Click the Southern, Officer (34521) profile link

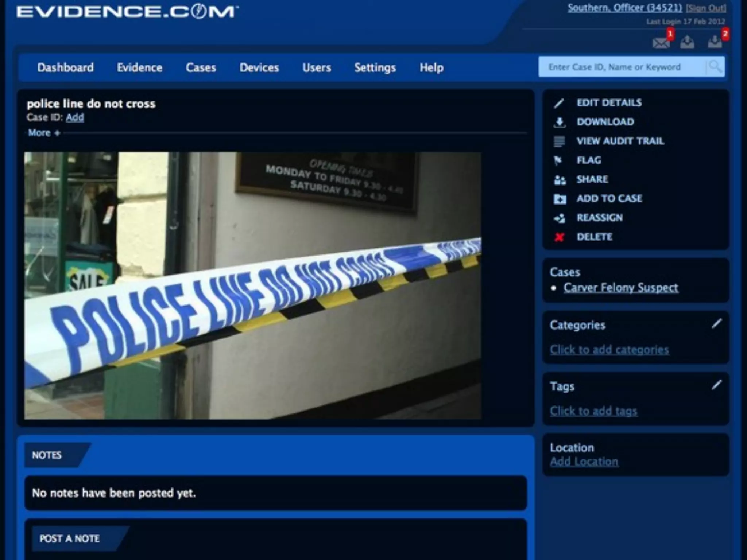[x=625, y=8]
